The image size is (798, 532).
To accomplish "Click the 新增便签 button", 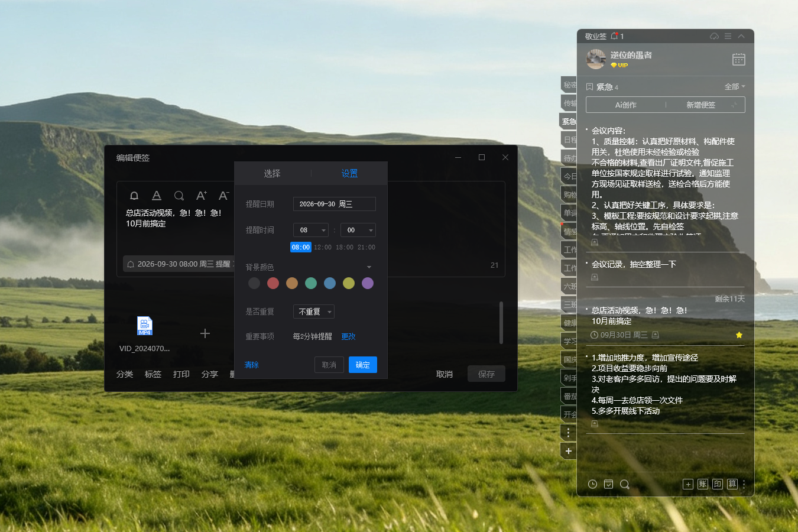I will (700, 105).
